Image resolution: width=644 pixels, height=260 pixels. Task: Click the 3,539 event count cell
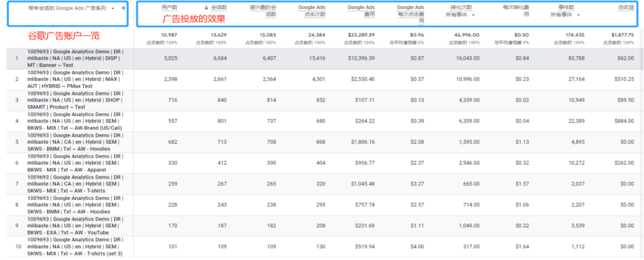pos(578,226)
